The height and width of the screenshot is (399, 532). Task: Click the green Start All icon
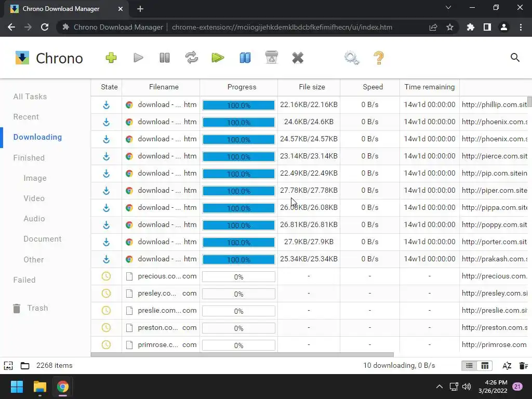click(218, 58)
